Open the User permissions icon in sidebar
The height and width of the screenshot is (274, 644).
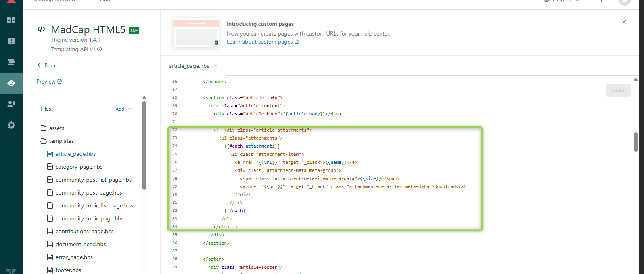click(11, 104)
